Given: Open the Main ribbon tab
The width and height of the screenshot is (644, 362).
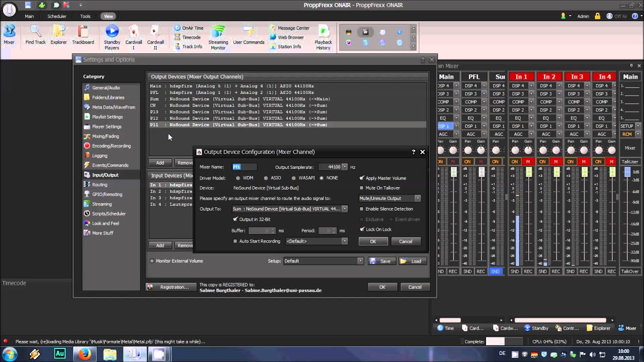Looking at the screenshot, I should click(x=29, y=16).
